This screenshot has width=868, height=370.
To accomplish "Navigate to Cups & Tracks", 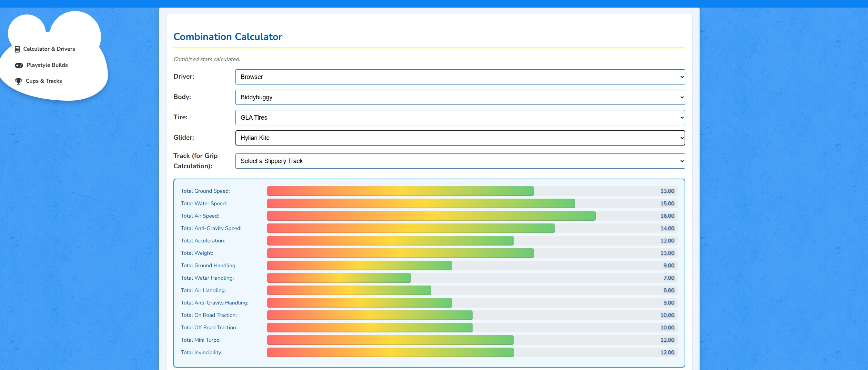I will click(x=44, y=81).
